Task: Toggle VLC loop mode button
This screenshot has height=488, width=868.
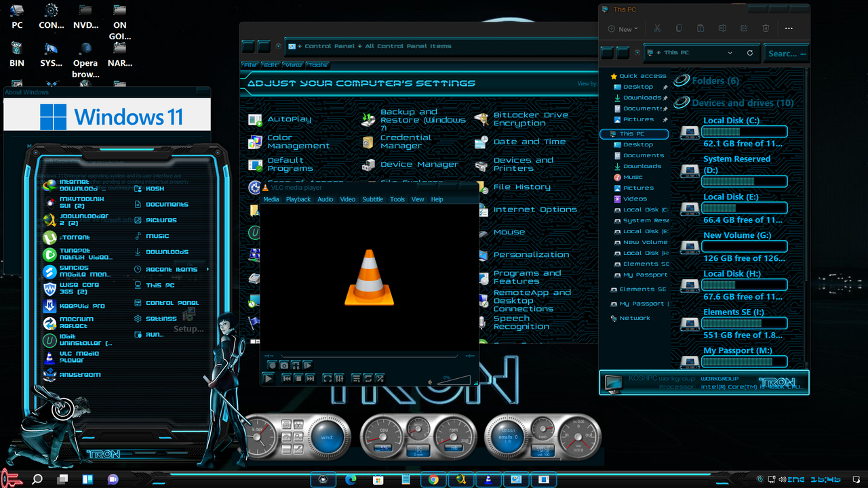Action: coord(368,378)
